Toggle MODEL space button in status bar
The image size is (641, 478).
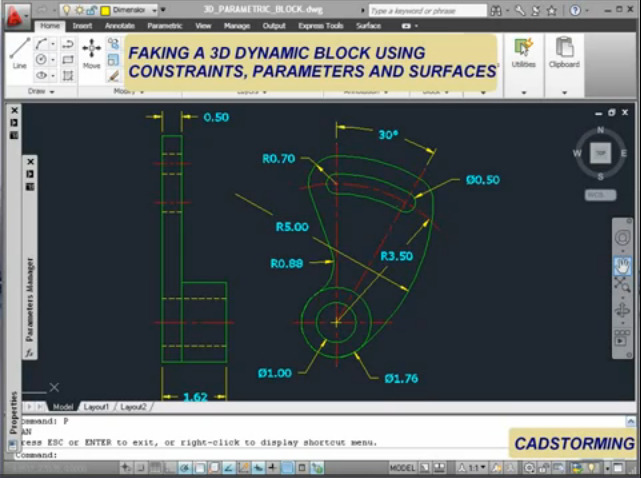[402, 468]
